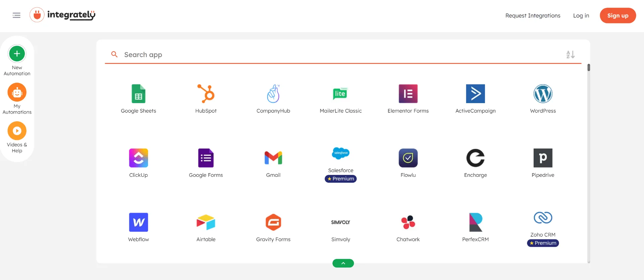Choose the Encharge app icon
This screenshot has height=280, width=644.
click(x=476, y=158)
